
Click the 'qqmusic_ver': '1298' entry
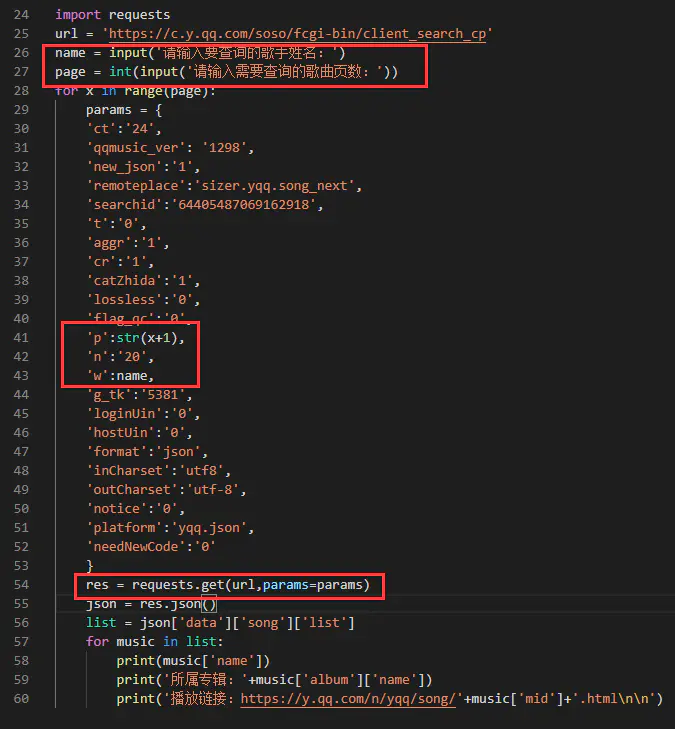(x=170, y=148)
